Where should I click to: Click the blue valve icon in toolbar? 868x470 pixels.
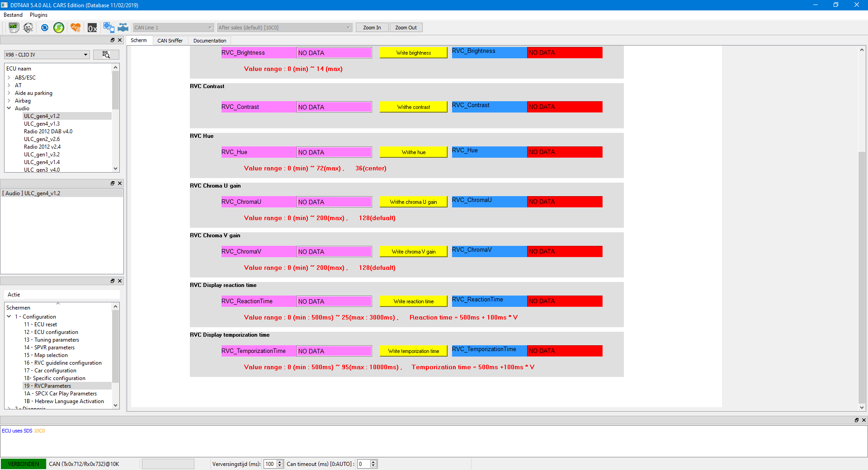click(123, 28)
